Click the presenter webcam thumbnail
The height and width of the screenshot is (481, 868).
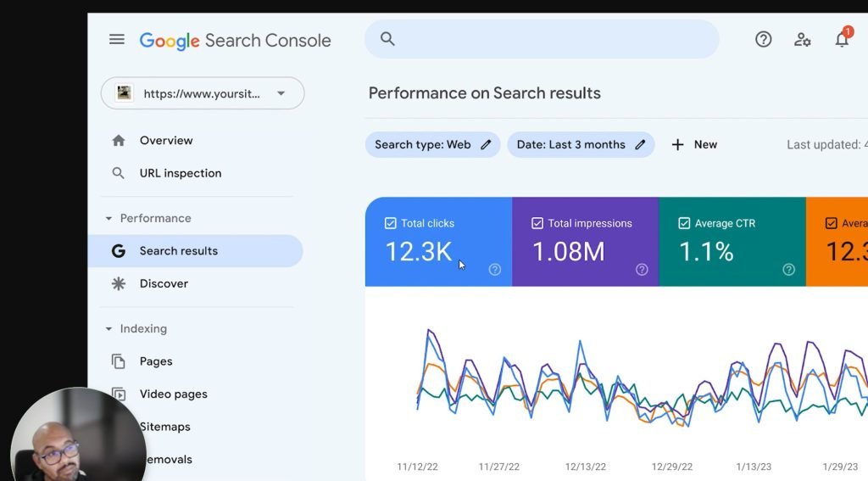point(78,434)
